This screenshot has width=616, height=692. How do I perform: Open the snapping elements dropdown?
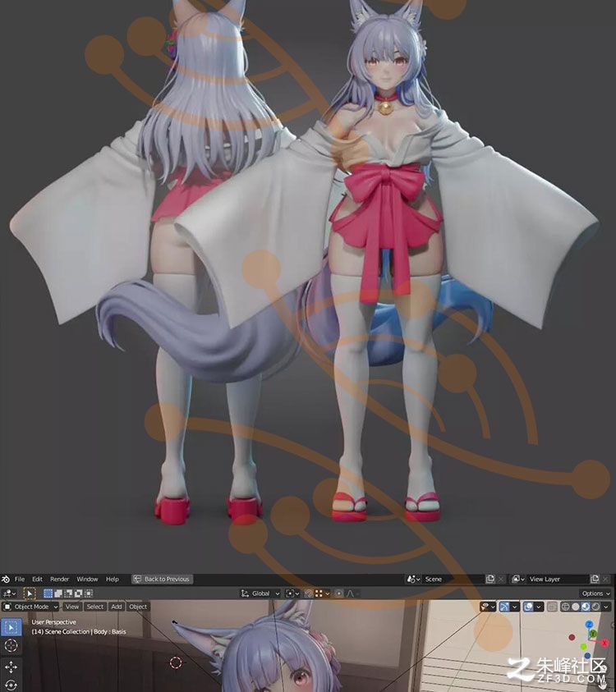click(x=323, y=593)
